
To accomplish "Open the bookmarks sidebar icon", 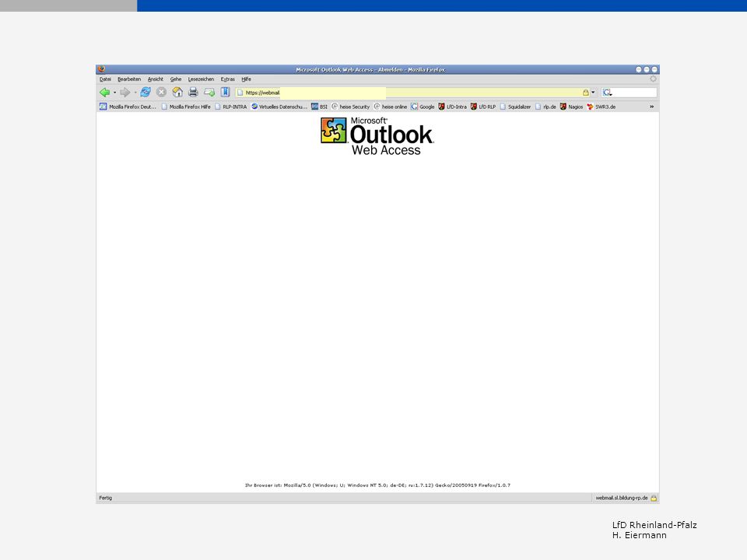I will pyautogui.click(x=226, y=93).
